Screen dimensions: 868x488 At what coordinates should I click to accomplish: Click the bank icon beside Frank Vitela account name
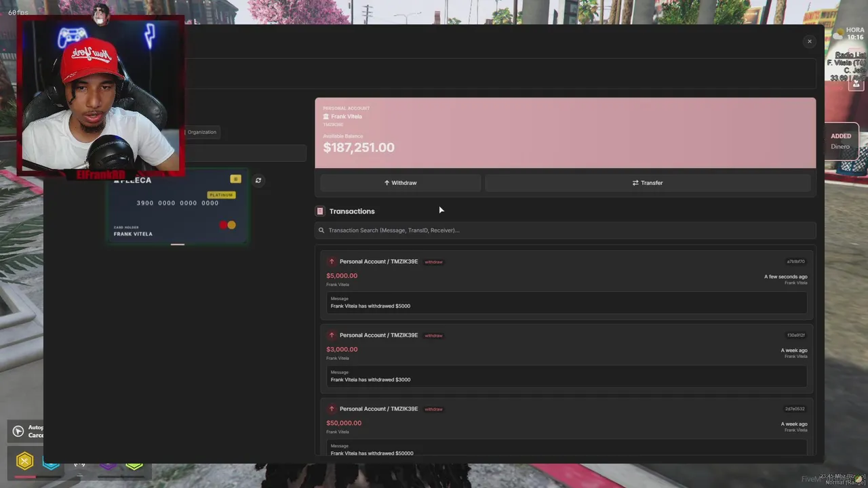click(325, 117)
